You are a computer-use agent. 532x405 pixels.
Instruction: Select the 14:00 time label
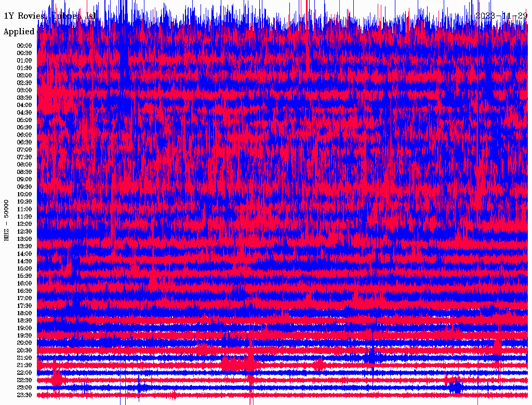tap(24, 254)
